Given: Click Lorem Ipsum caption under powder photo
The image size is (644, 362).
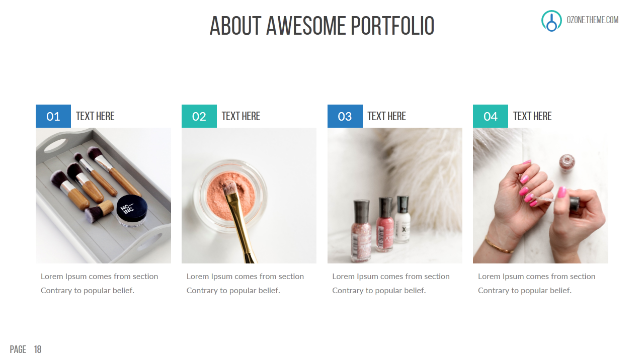Looking at the screenshot, I should pyautogui.click(x=245, y=283).
